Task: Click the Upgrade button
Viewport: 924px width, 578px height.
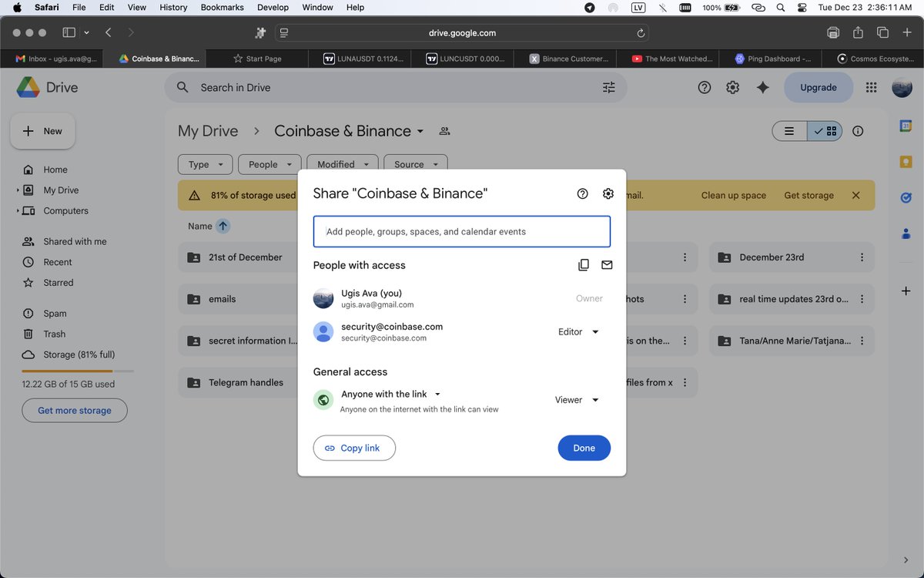Action: coord(819,88)
